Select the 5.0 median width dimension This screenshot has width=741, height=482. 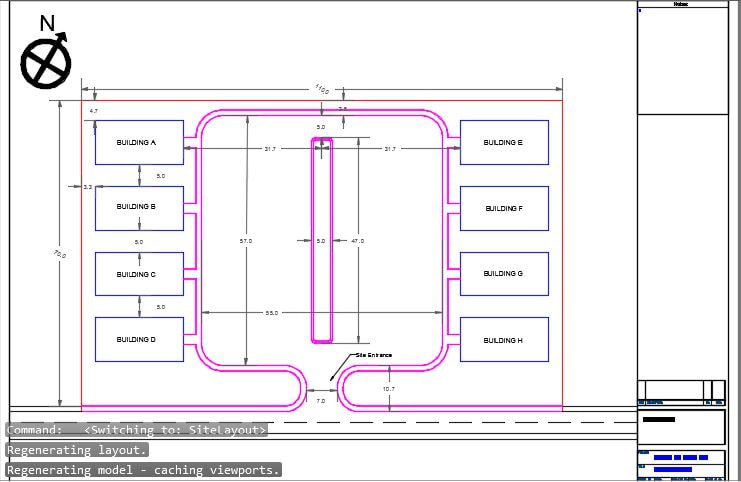point(321,241)
